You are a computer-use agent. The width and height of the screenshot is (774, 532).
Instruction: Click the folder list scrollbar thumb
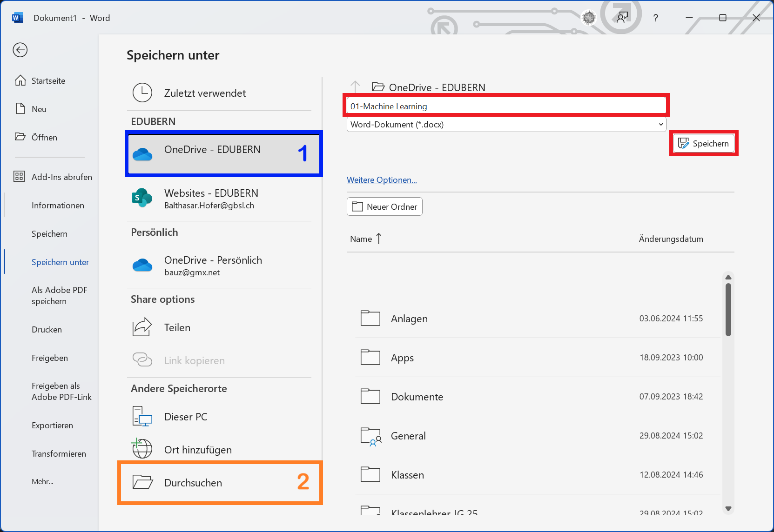point(728,309)
